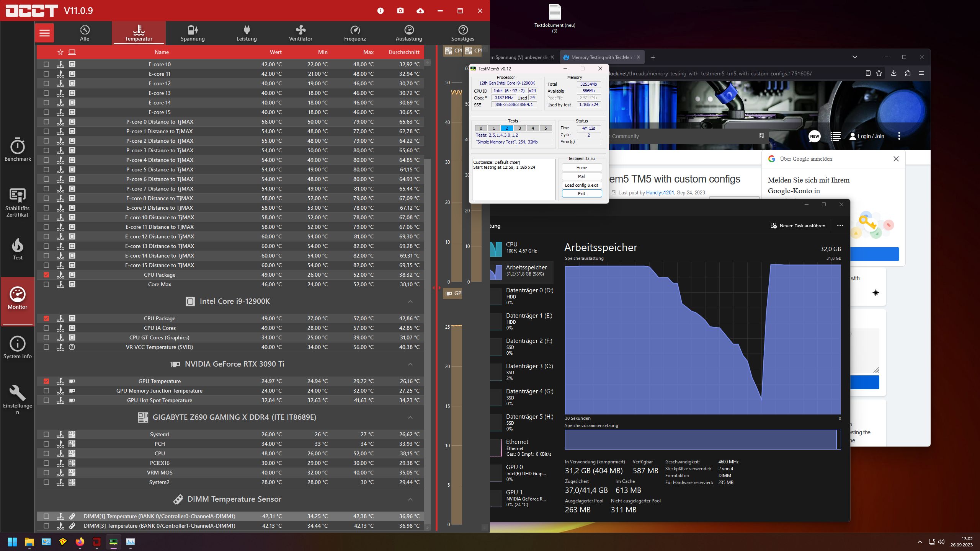The height and width of the screenshot is (551, 980).
Task: Open the OCCT hamburger menu
Action: 44,33
